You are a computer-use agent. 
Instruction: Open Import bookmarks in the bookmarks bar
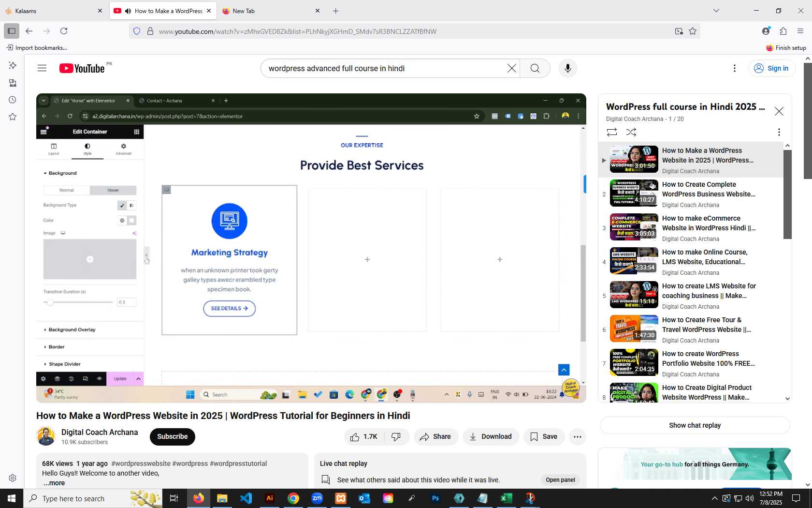pos(37,47)
